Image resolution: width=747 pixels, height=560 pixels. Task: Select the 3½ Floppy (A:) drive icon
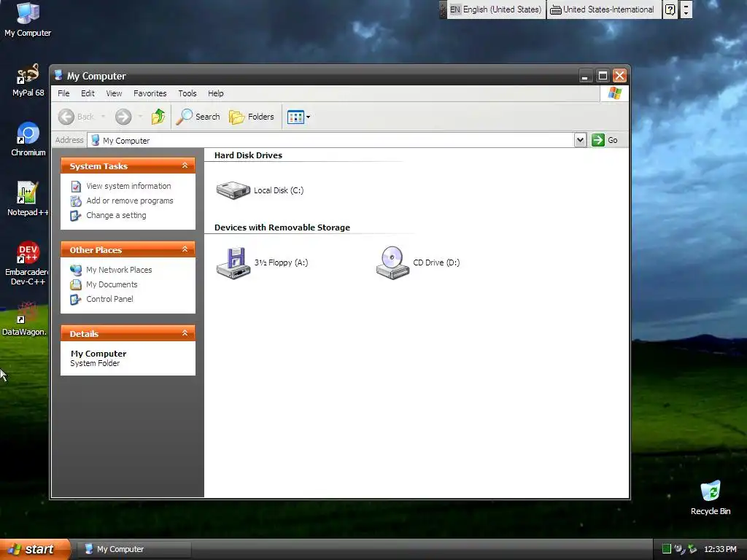tap(233, 262)
